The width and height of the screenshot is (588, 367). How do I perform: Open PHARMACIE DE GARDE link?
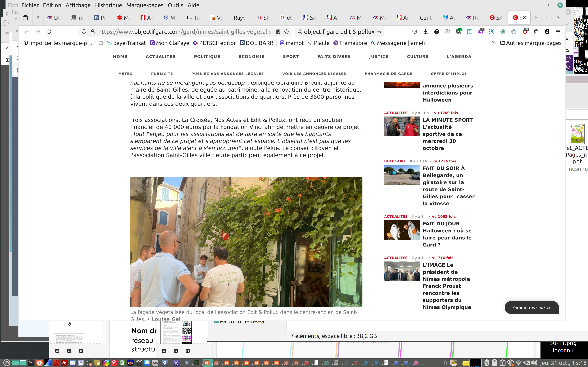pyautogui.click(x=388, y=74)
